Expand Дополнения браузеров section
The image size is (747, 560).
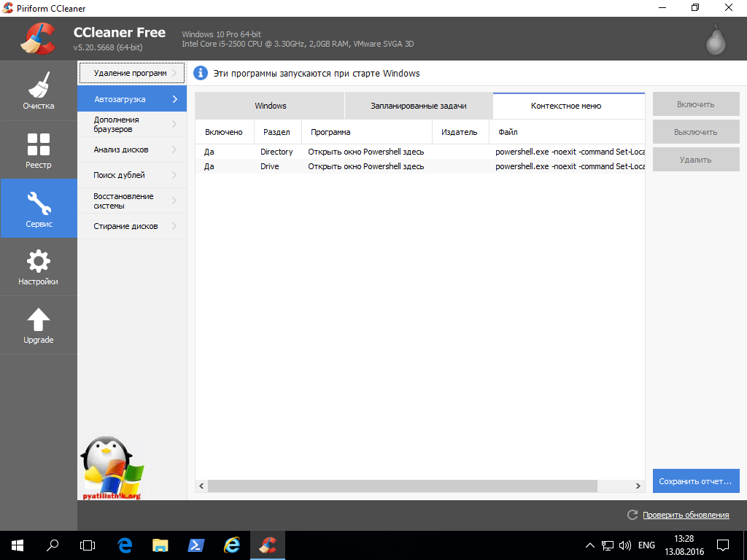(131, 124)
